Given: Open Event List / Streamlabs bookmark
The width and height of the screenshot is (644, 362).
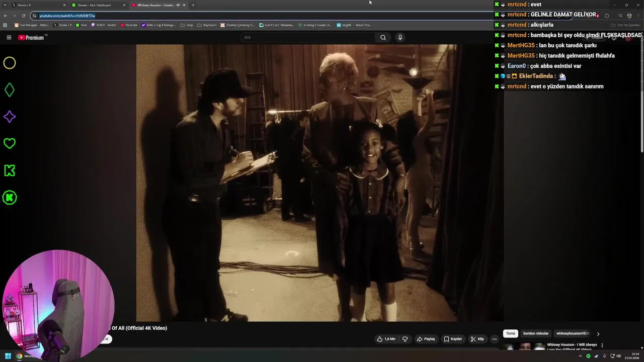Looking at the screenshot, I should [276, 25].
